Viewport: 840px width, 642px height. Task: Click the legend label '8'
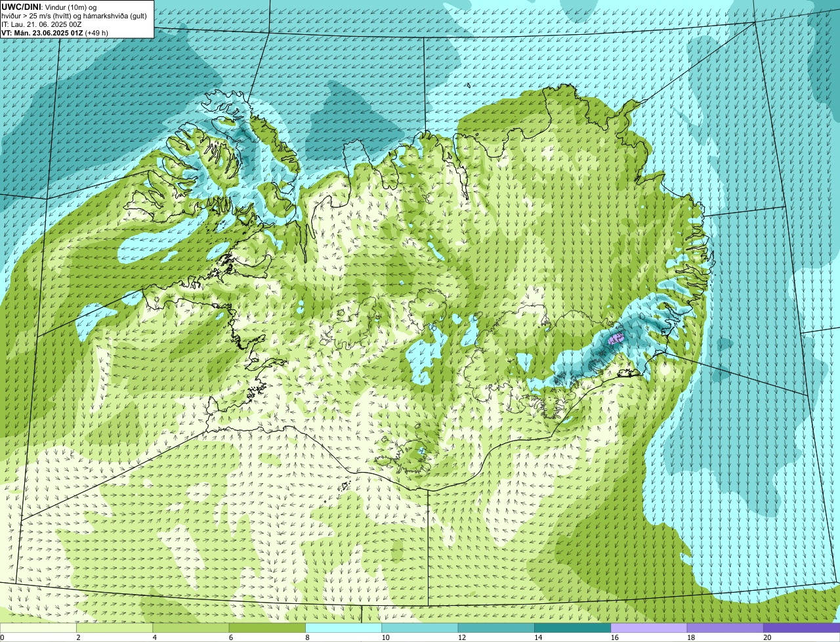click(x=307, y=637)
